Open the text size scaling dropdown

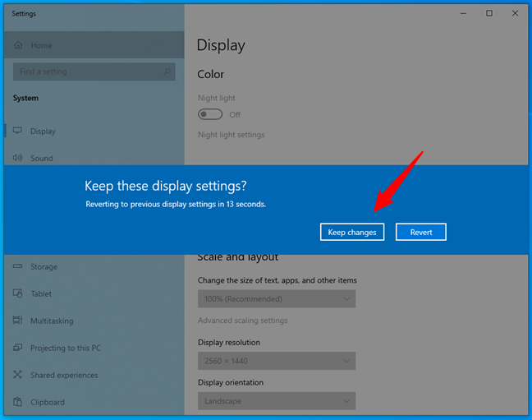[277, 299]
